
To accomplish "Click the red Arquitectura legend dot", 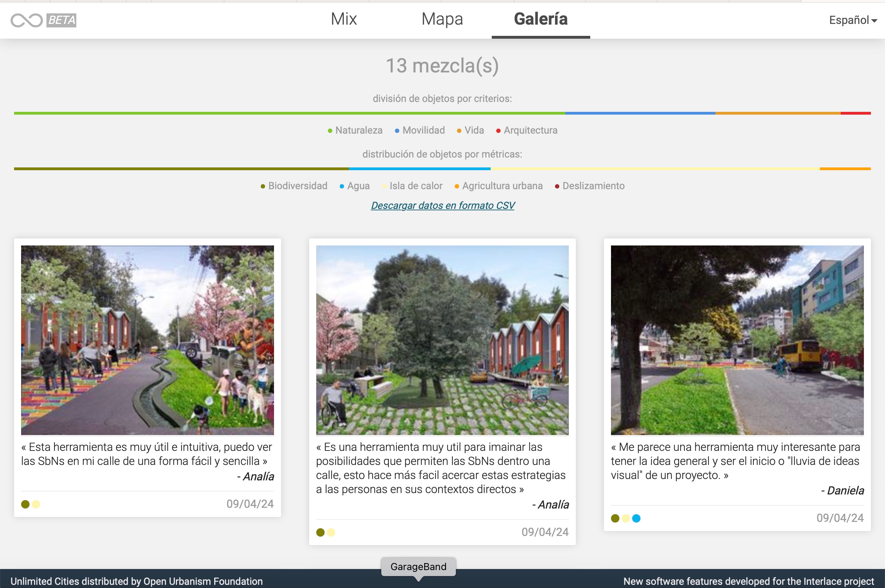I will [x=498, y=131].
